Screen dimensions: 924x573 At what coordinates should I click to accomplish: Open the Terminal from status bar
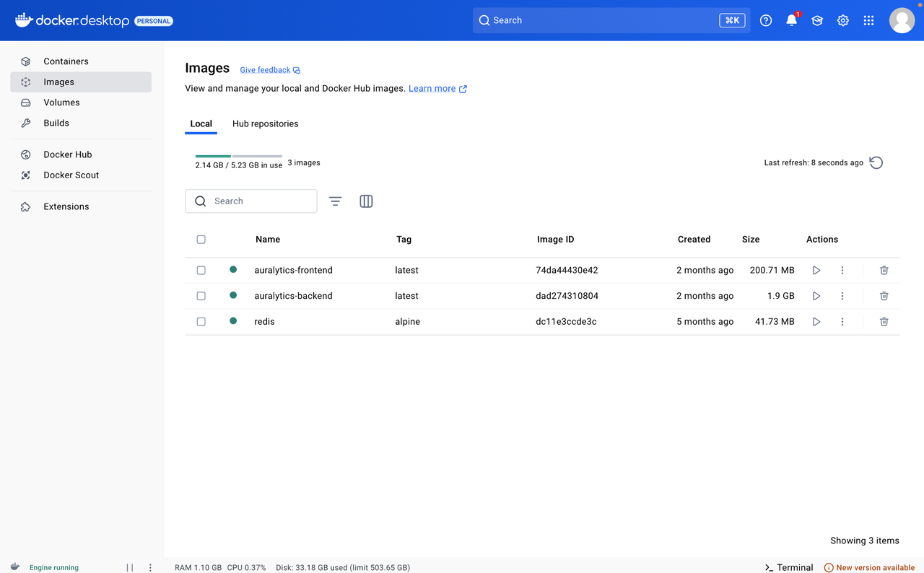point(788,568)
